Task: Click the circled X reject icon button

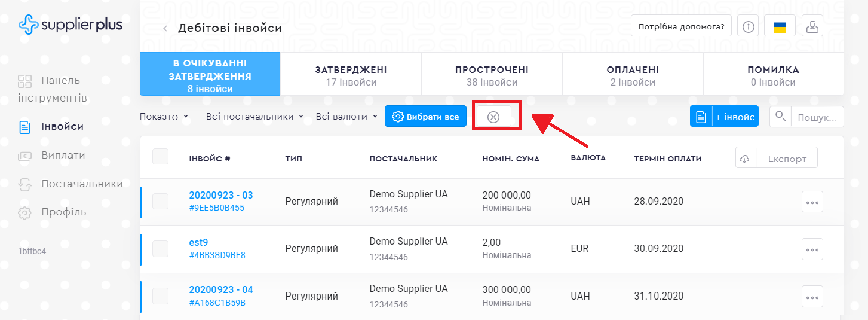Action: point(493,117)
